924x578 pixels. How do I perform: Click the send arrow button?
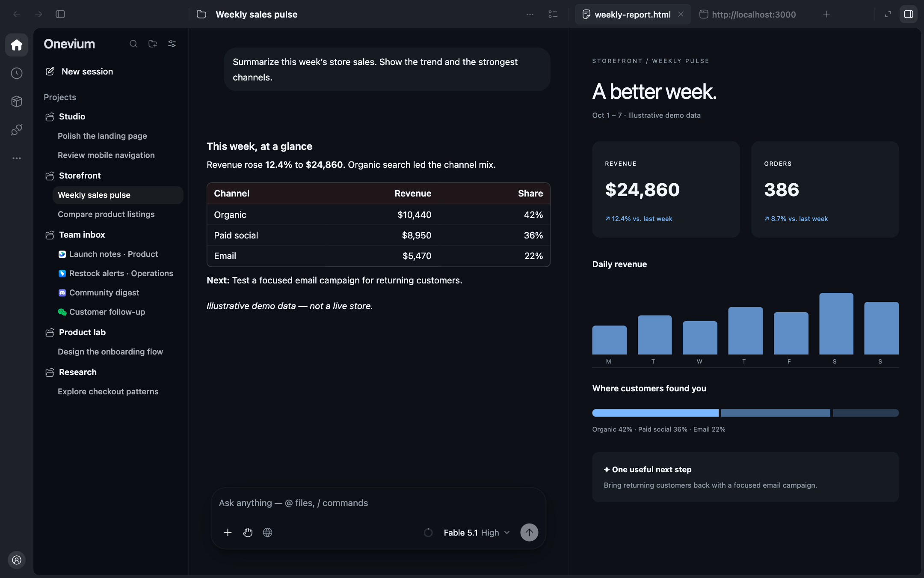(x=529, y=532)
